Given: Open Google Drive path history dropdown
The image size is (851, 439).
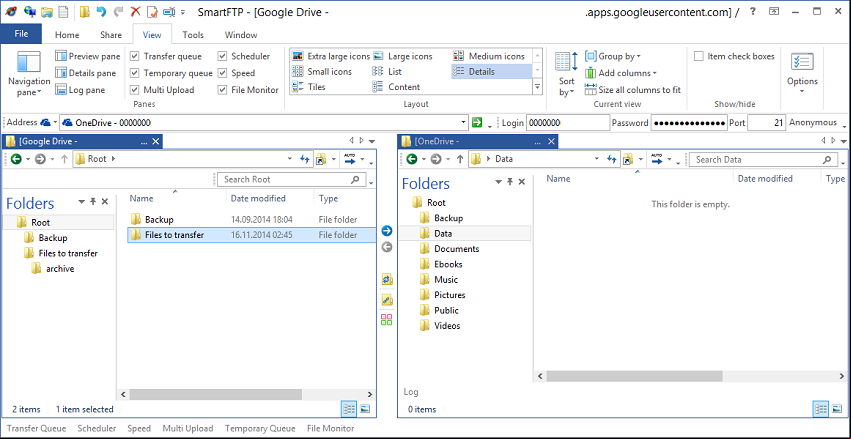Looking at the screenshot, I should 290,160.
